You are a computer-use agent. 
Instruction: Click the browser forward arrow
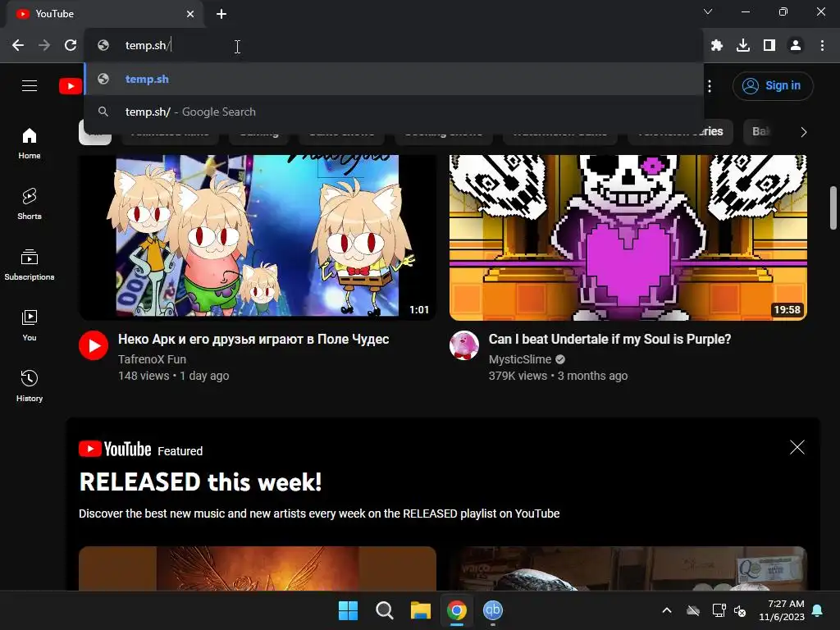pos(44,46)
